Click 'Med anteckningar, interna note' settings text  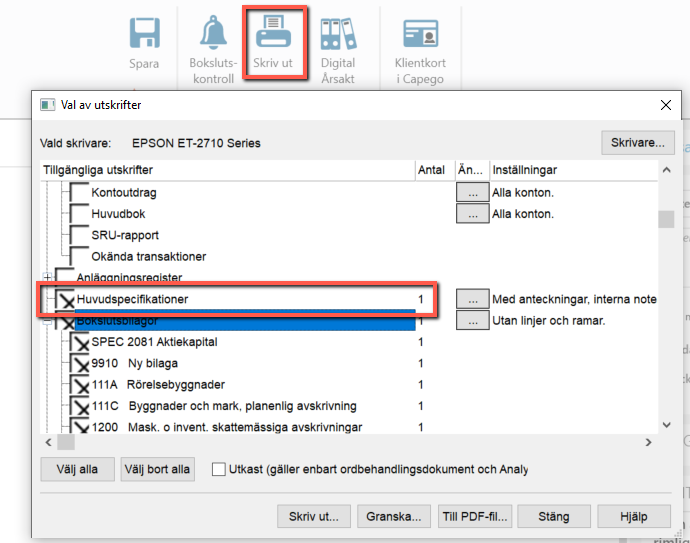coord(574,299)
